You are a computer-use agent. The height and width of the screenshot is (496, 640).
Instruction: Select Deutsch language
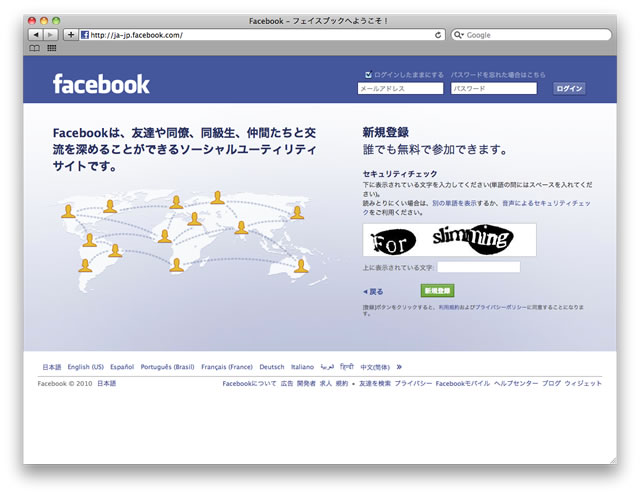272,367
